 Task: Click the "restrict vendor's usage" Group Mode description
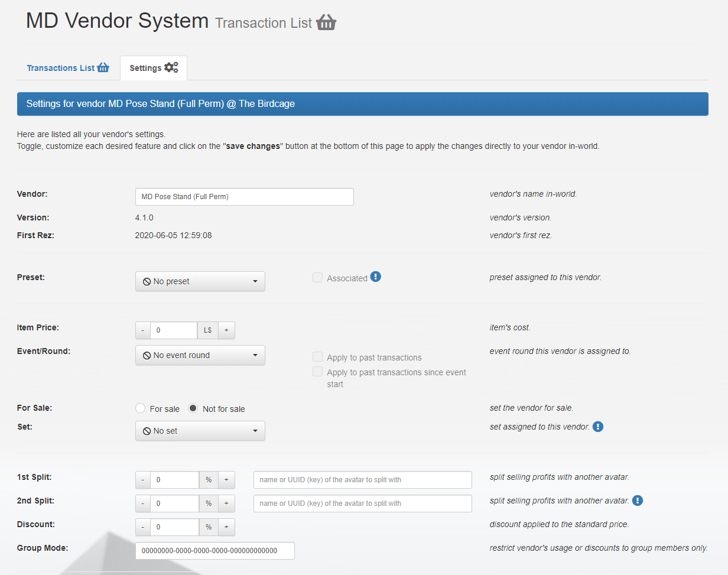coord(599,548)
